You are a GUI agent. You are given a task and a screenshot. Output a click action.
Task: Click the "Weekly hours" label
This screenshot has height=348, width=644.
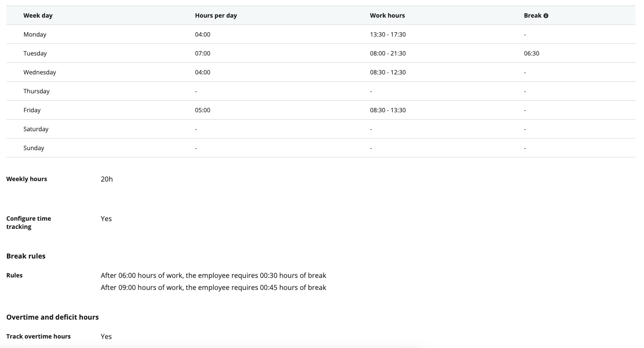(27, 179)
